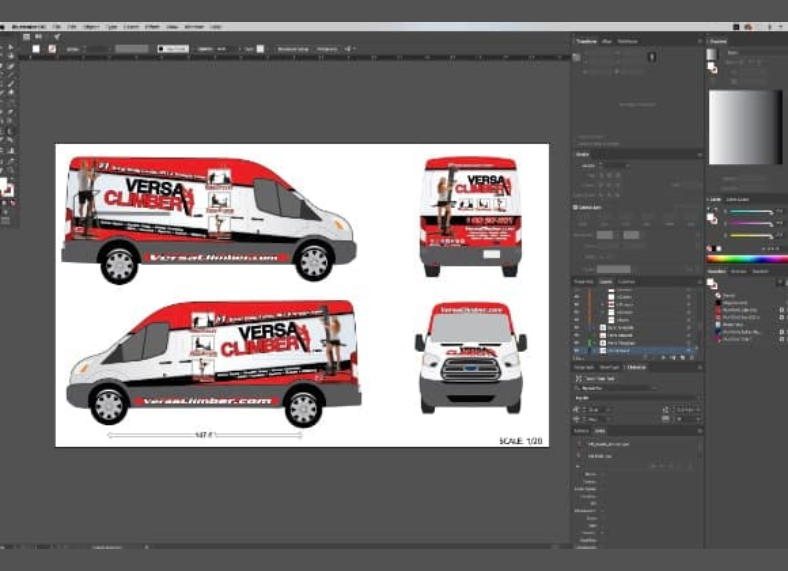This screenshot has height=571, width=788.
Task: Create a new sublayer in Layers panel
Action: pos(672,358)
